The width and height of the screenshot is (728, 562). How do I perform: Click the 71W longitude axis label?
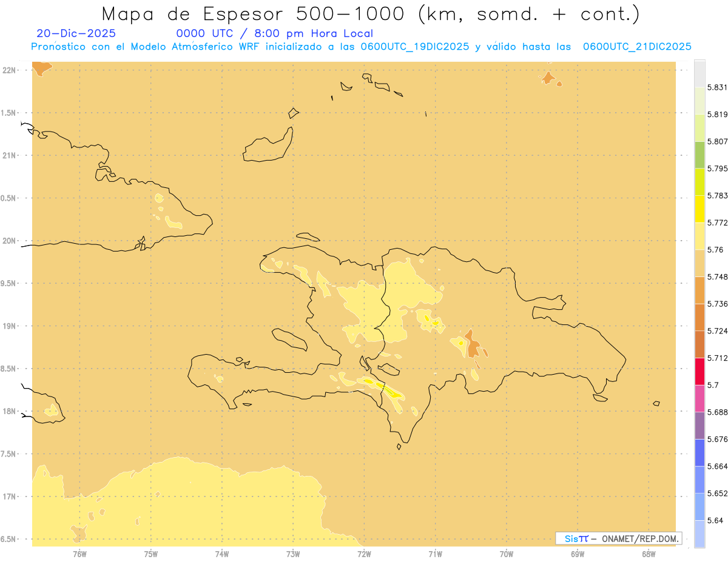click(x=435, y=554)
